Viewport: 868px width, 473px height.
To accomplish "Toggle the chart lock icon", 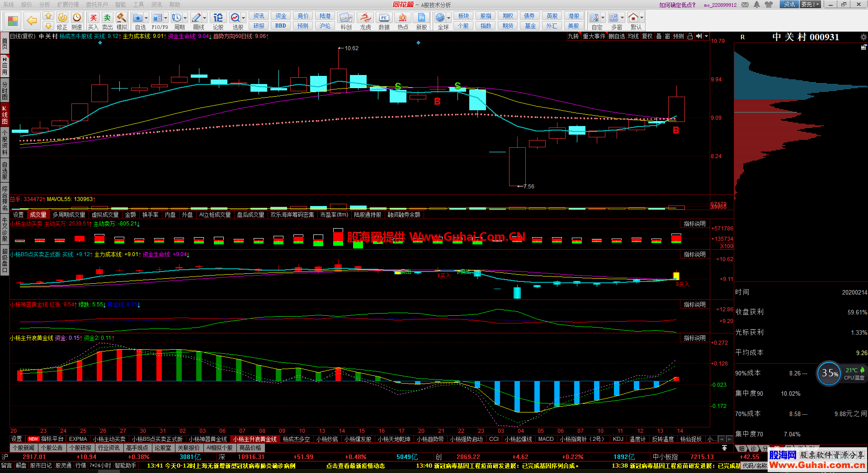I will [x=690, y=36].
